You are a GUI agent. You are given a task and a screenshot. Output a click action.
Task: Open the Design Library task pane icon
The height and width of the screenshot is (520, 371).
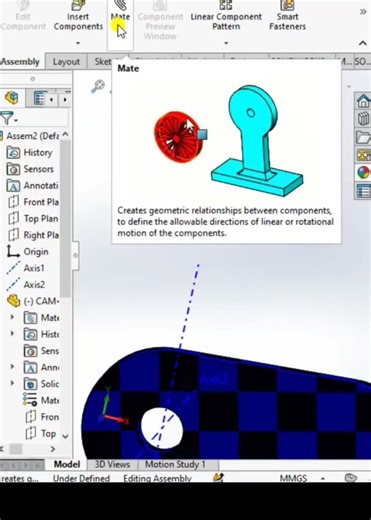(363, 119)
